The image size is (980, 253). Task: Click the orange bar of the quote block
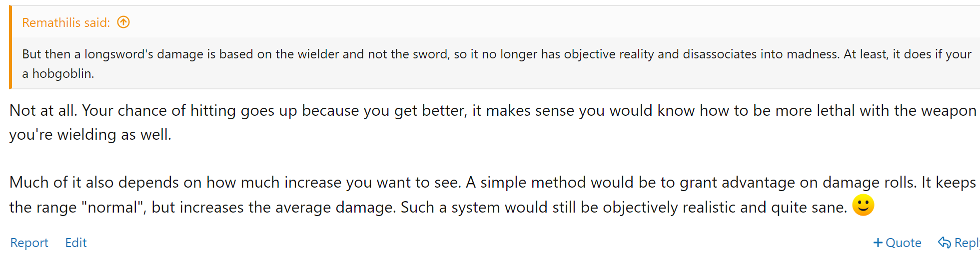point(10,47)
